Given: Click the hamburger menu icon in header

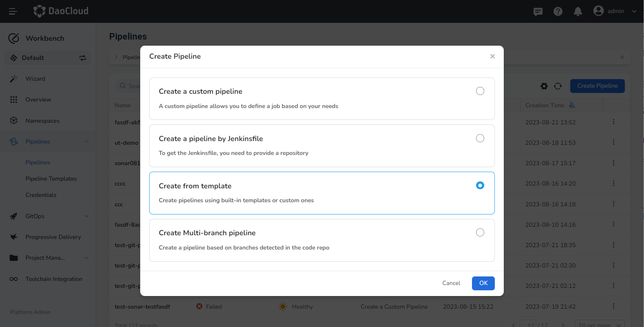Looking at the screenshot, I should (x=13, y=11).
